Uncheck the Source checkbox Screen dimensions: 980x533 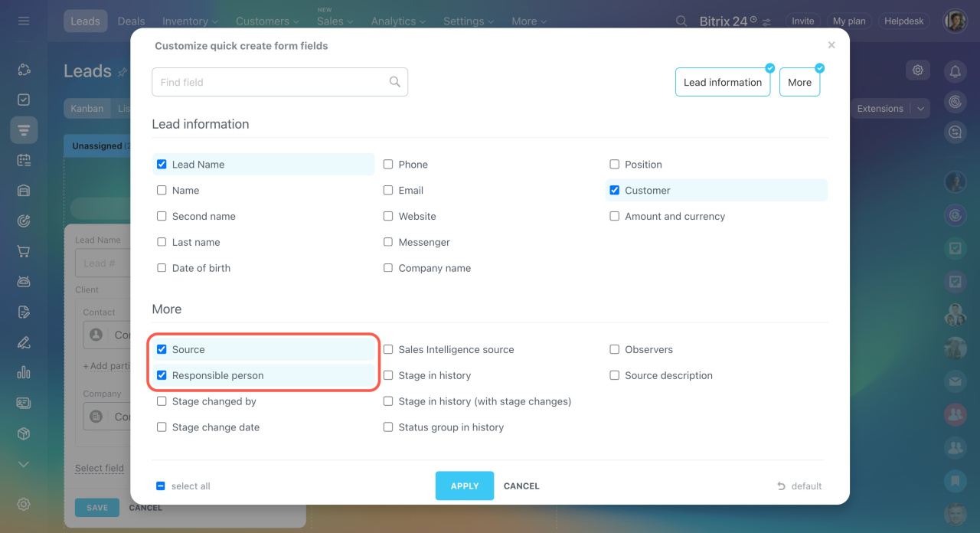pyautogui.click(x=162, y=349)
